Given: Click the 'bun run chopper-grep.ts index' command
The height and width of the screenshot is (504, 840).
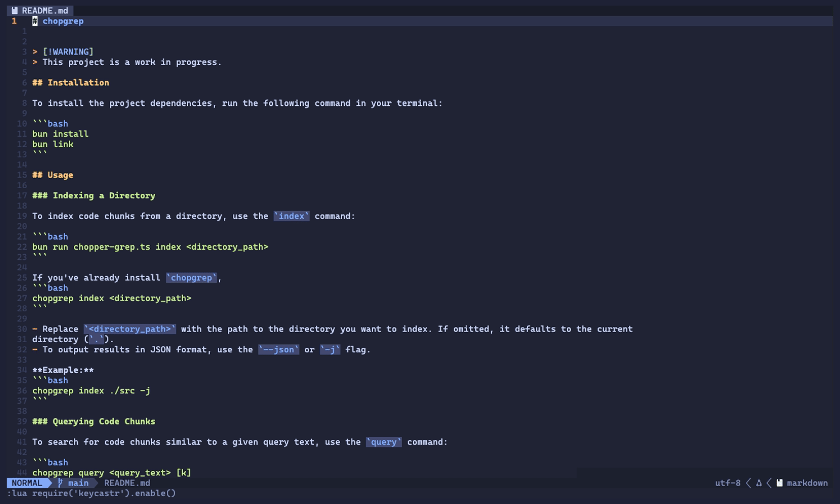Looking at the screenshot, I should pos(150,247).
